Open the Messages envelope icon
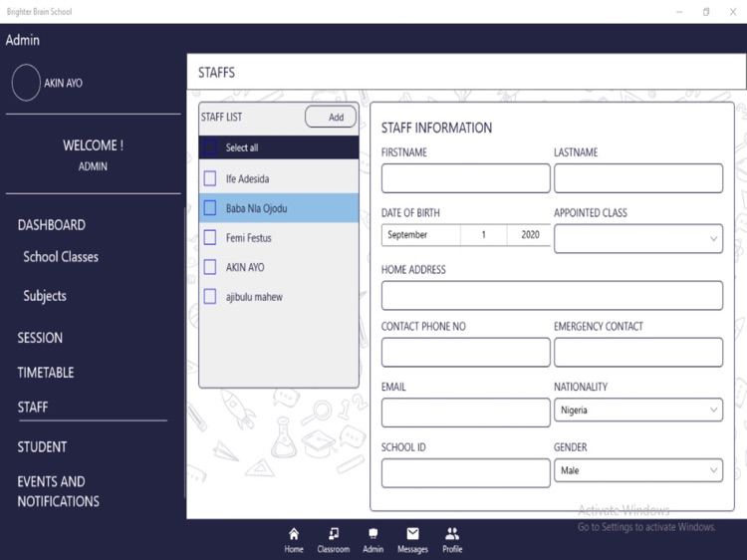Viewport: 747px width, 560px height. coord(412,535)
